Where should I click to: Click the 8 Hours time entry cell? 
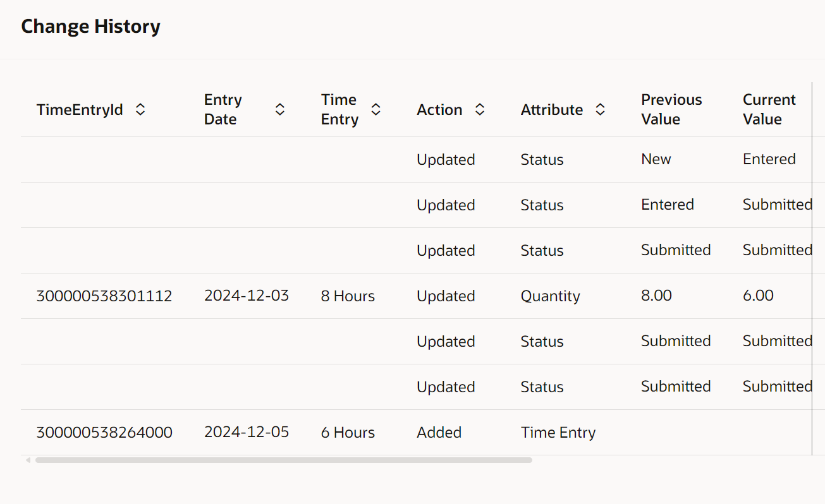pos(348,296)
